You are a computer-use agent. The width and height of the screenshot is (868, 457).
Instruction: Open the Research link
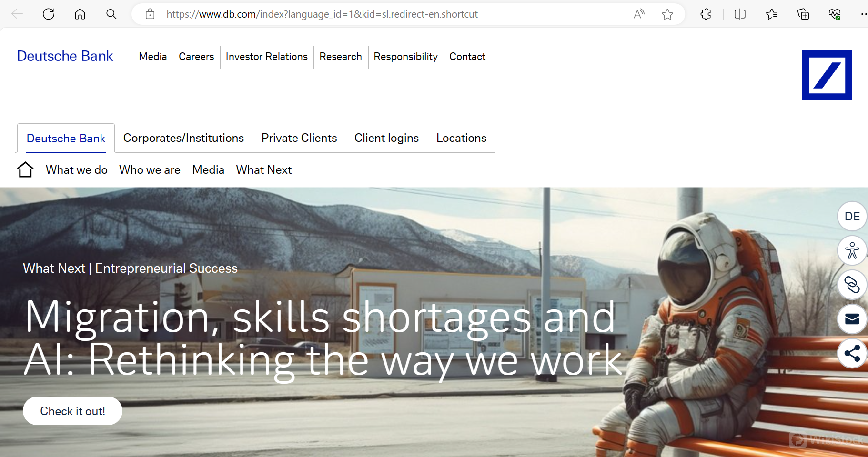[x=341, y=57]
